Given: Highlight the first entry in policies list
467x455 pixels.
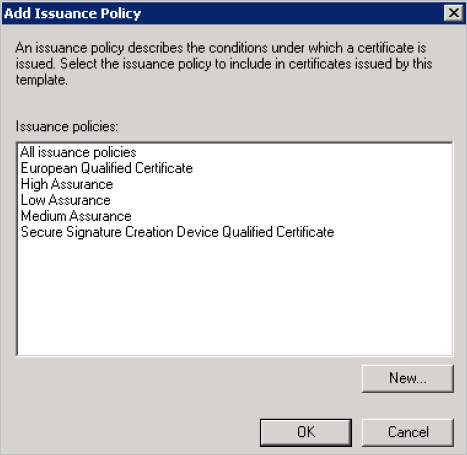Looking at the screenshot, I should point(78,152).
